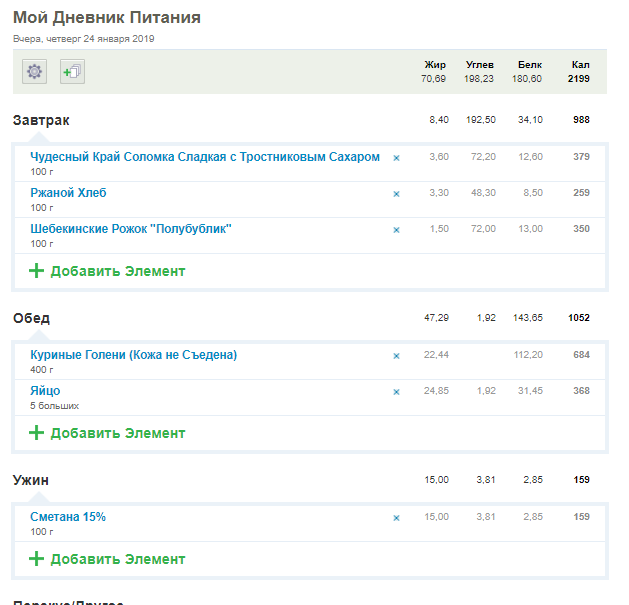Click the copy meal icon with plus
The height and width of the screenshot is (605, 629).
pos(72,71)
